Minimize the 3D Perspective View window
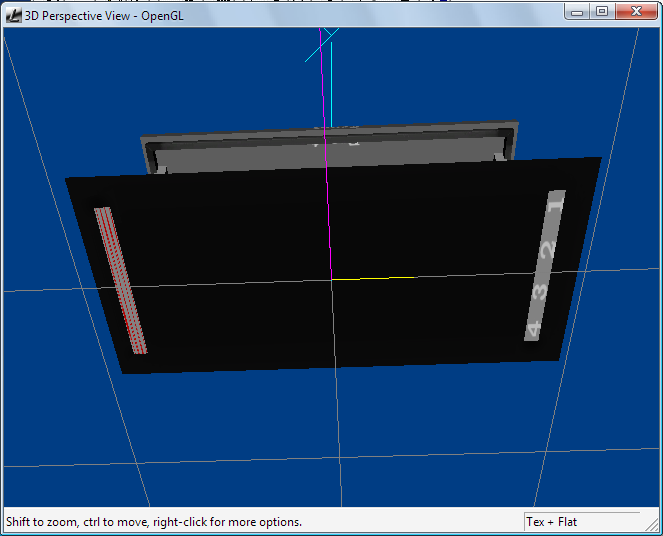 pyautogui.click(x=578, y=11)
